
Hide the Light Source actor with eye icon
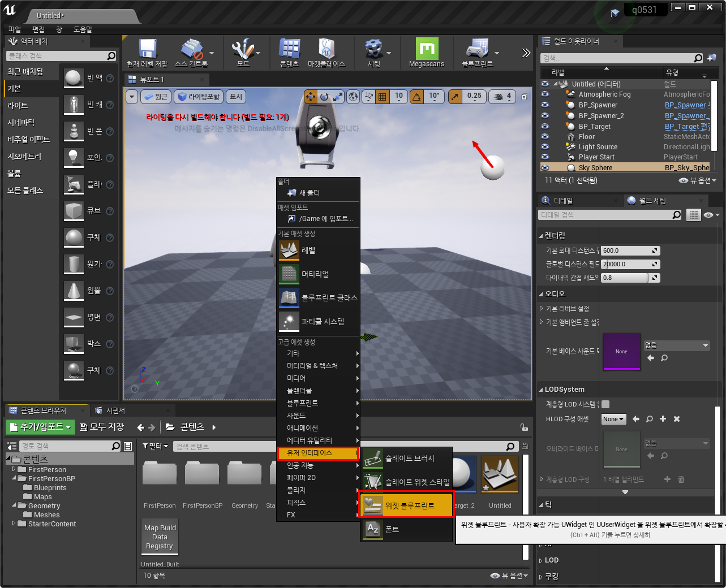pyautogui.click(x=545, y=146)
